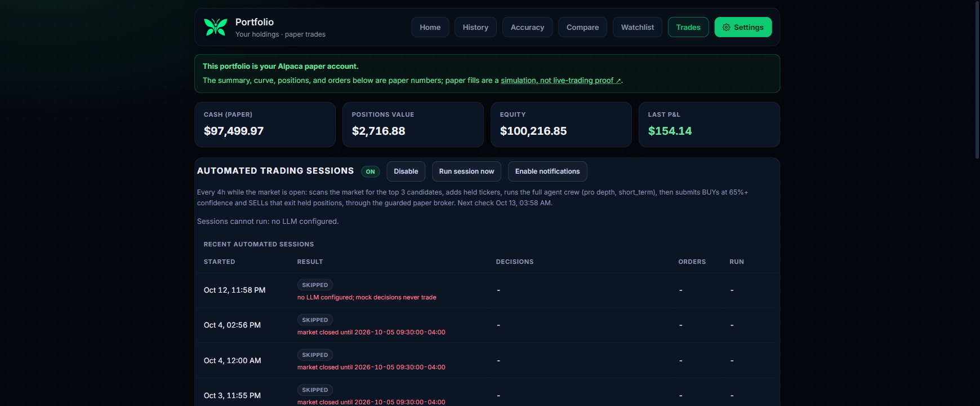Select the Last P&L value $154.14
Image resolution: width=980 pixels, height=406 pixels.
[670, 131]
